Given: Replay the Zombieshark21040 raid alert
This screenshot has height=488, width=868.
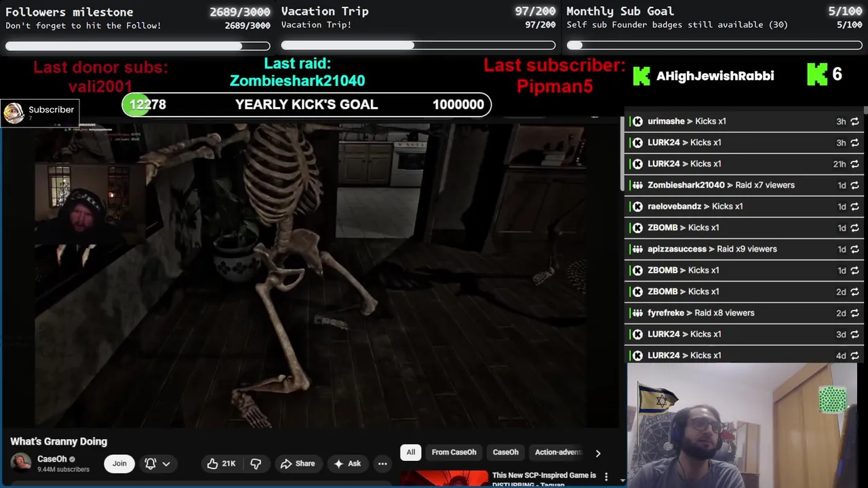Looking at the screenshot, I should click(854, 185).
